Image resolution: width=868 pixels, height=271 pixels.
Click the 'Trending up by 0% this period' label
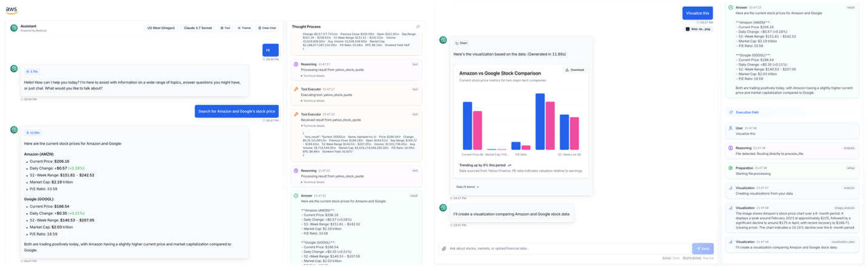[x=482, y=165]
